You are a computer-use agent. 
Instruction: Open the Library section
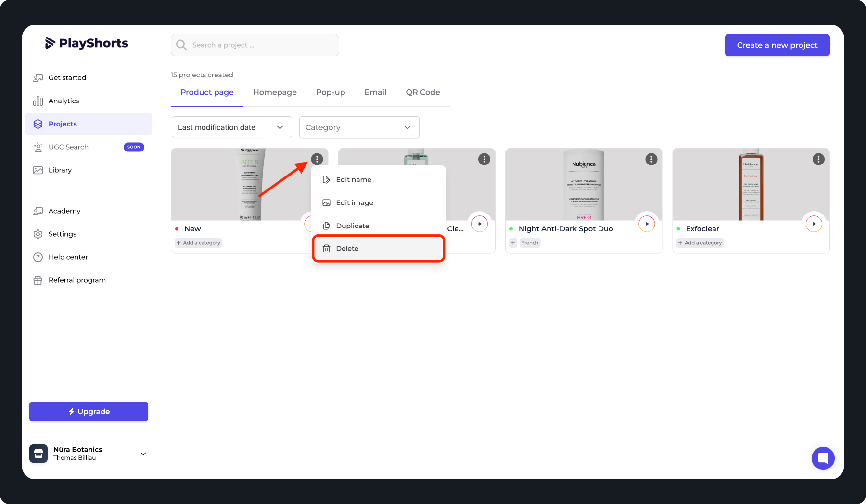[x=89, y=170]
